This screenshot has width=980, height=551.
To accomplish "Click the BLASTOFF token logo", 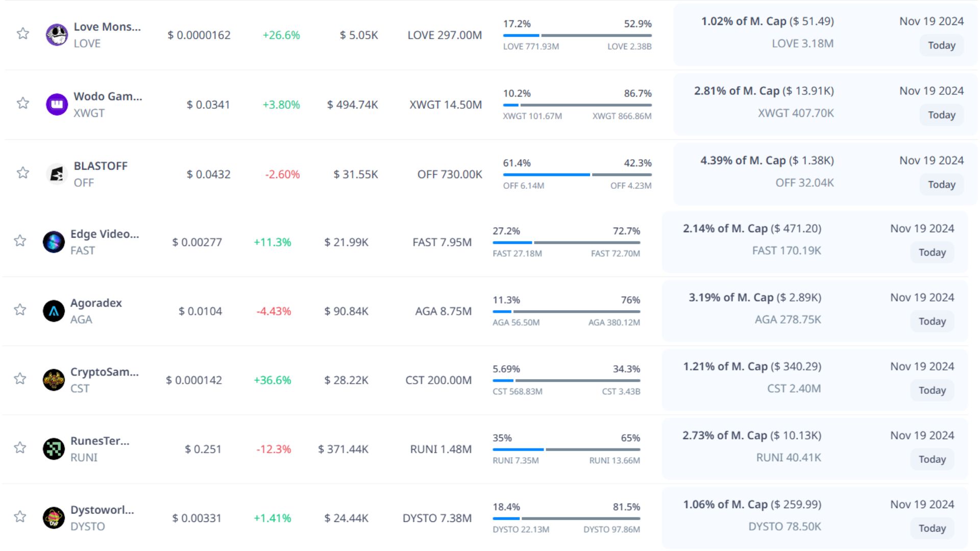I will [57, 174].
